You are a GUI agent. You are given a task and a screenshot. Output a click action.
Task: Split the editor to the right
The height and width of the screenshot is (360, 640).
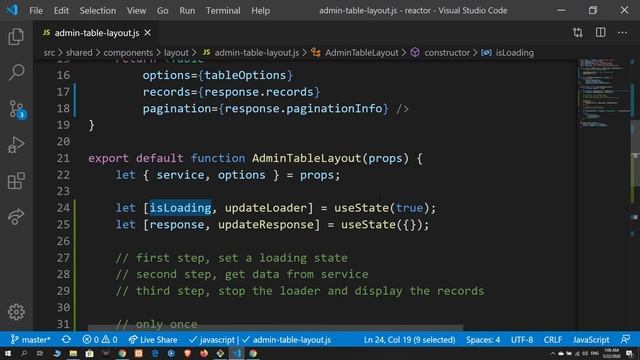[x=600, y=33]
